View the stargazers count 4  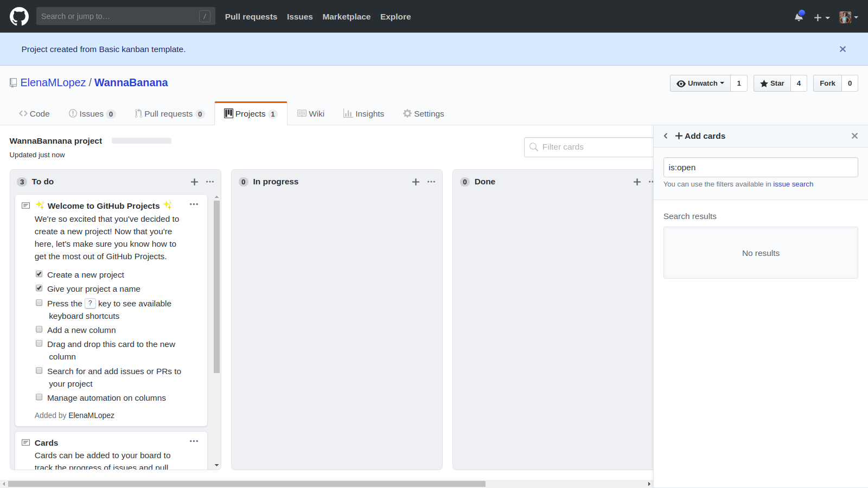(799, 84)
